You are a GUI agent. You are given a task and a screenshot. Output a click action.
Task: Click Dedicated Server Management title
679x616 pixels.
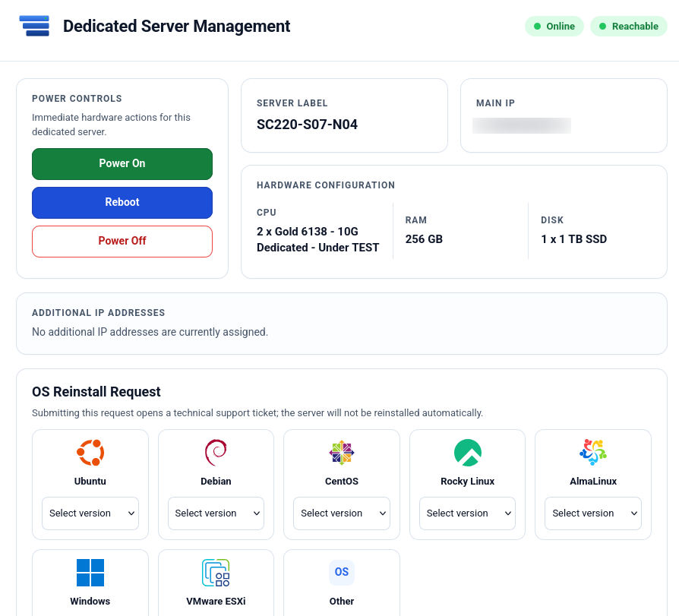coord(177,27)
